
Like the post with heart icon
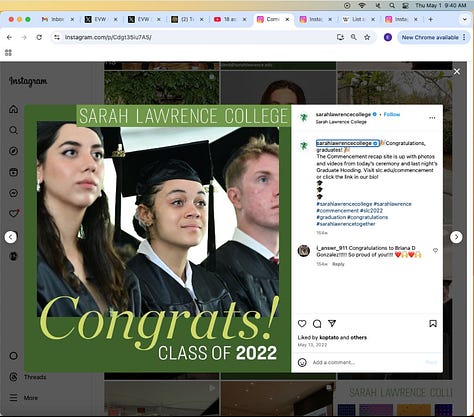[x=302, y=323]
